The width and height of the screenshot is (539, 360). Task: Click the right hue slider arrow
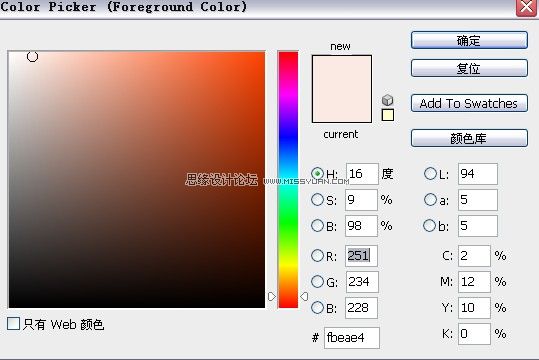tap(304, 296)
